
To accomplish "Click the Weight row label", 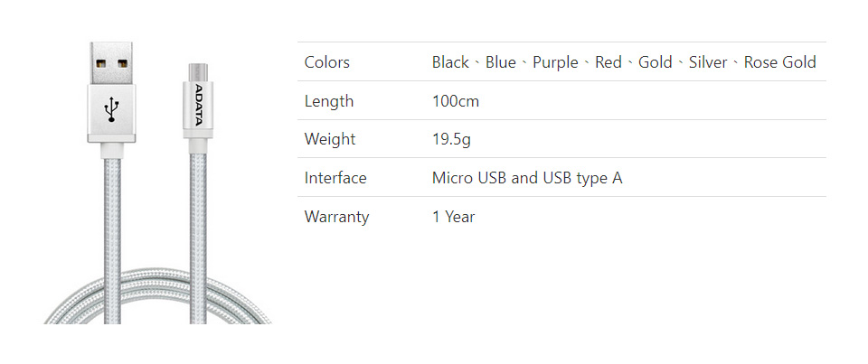I will (330, 139).
